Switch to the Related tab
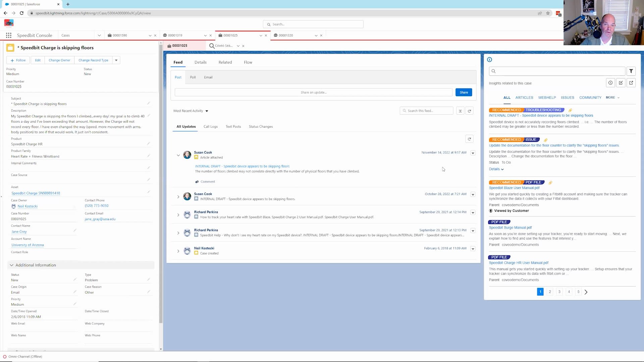This screenshot has height=362, width=644. coord(225,62)
